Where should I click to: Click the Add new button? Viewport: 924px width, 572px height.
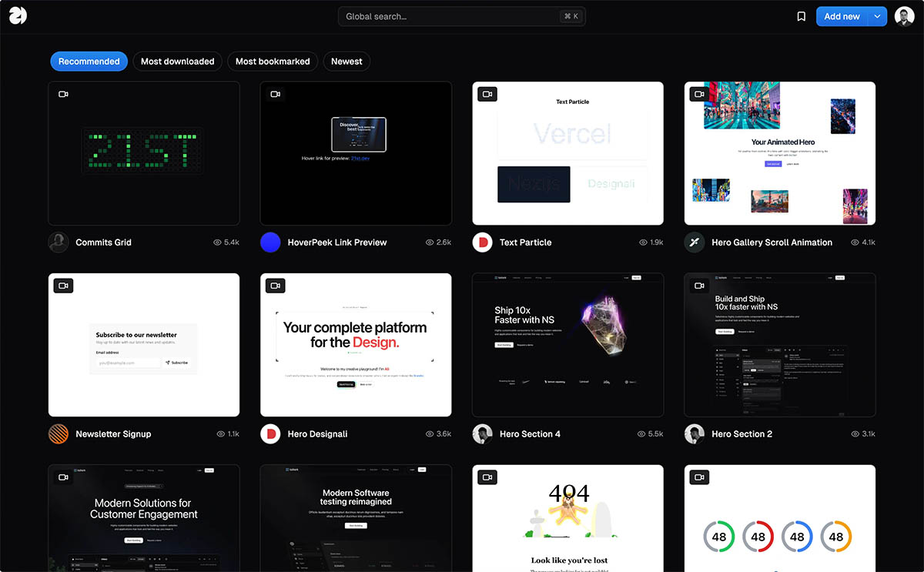(x=842, y=16)
